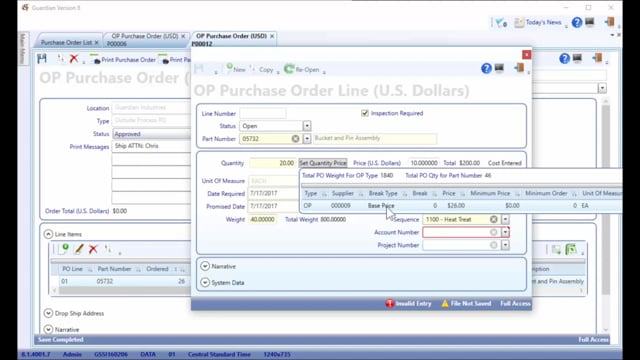Screen dimensions: 640x360
Task: Toggle Inspection Required checkbox
Action: coord(365,113)
